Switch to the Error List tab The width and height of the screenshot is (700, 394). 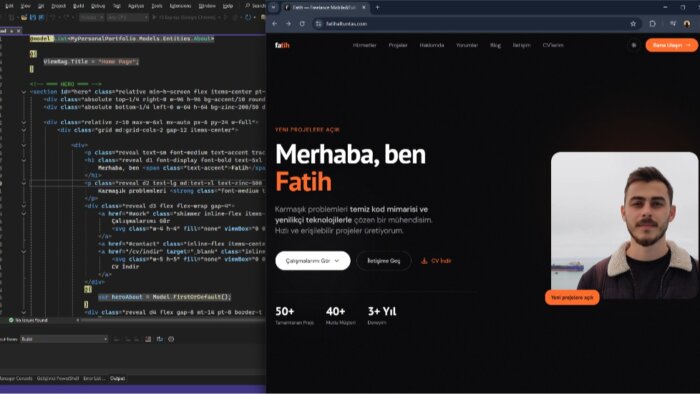tap(94, 378)
